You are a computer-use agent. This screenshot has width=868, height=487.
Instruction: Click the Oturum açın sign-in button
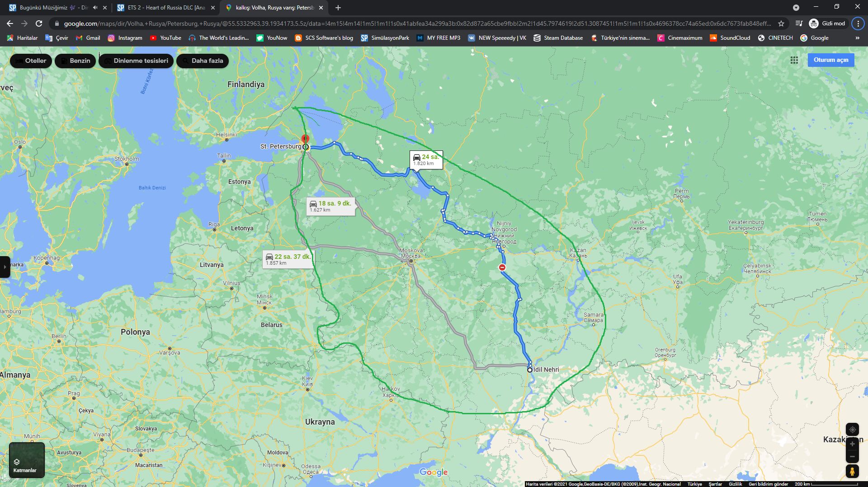point(830,60)
